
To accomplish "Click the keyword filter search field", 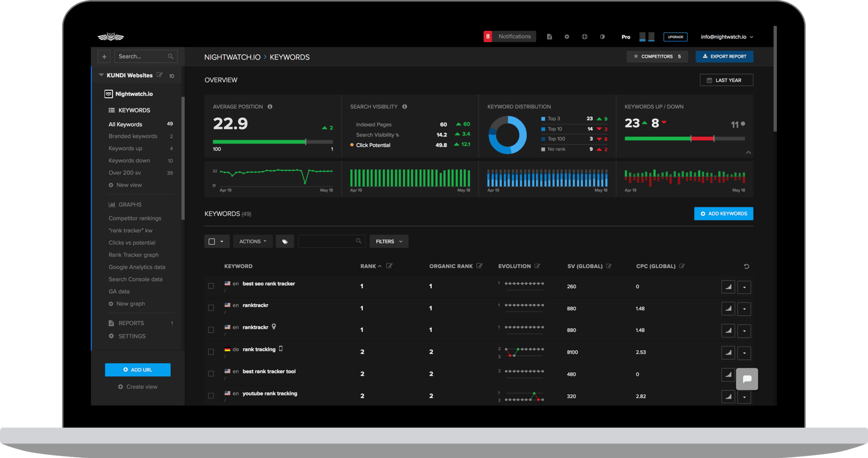I will pos(332,241).
